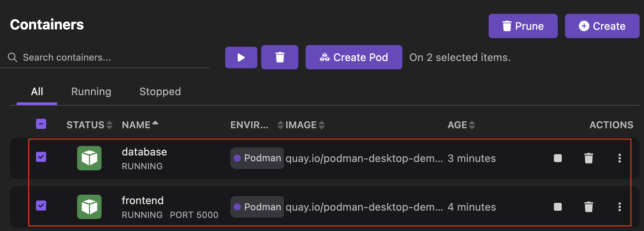Image resolution: width=644 pixels, height=231 pixels.
Task: Start selected containers with play button
Action: (241, 57)
